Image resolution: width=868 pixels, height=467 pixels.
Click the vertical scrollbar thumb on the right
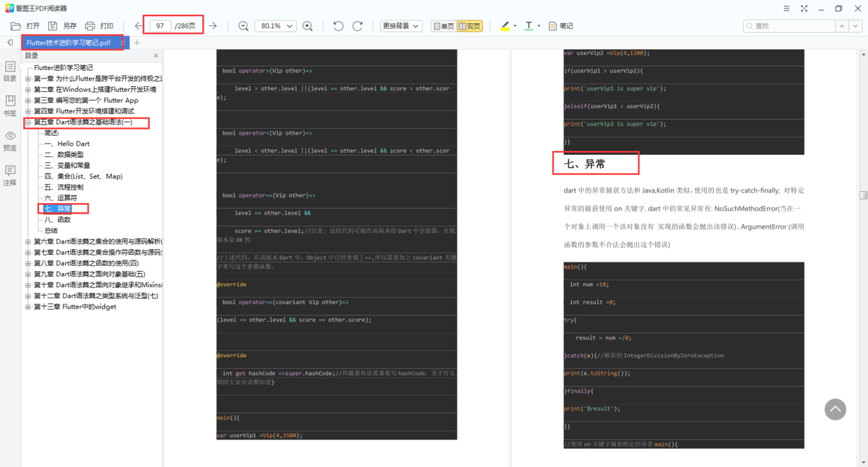click(864, 195)
